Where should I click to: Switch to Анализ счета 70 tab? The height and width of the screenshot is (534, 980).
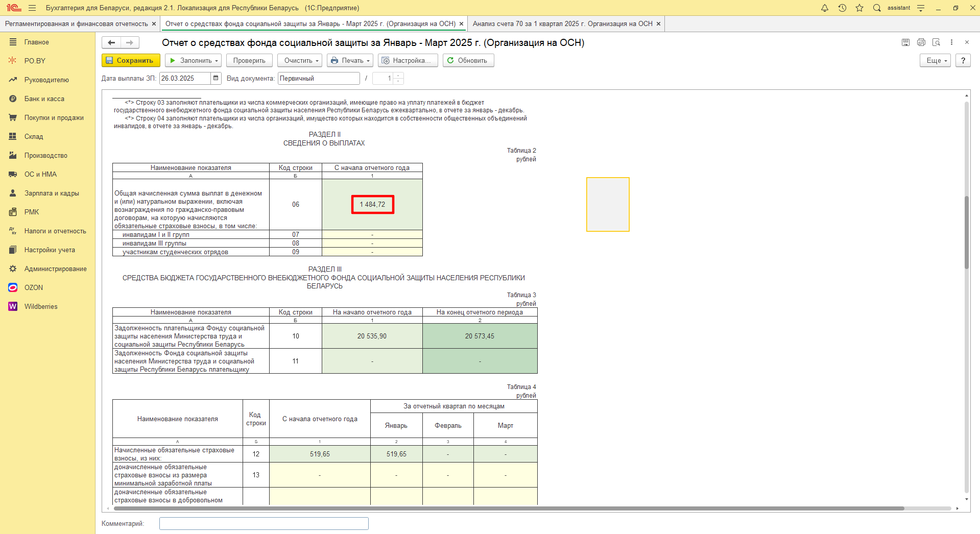coord(562,23)
